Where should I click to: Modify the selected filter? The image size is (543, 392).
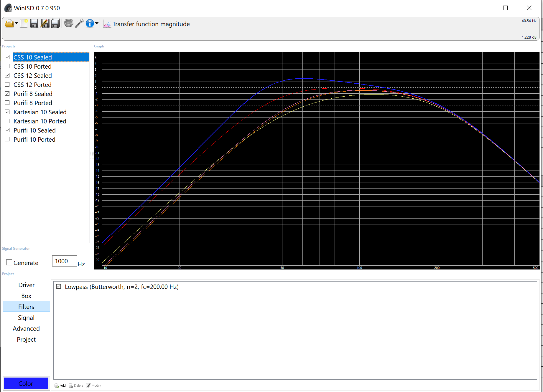coord(94,386)
